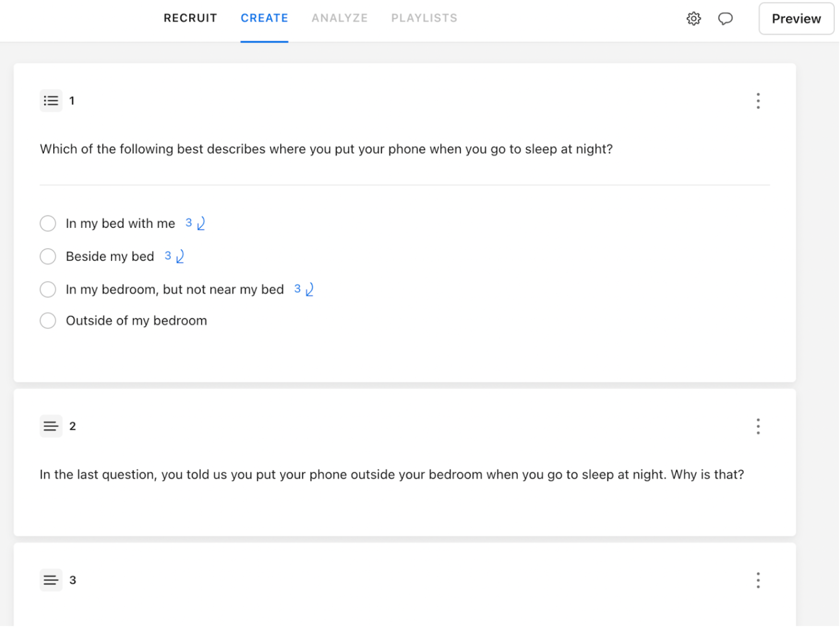Image resolution: width=840 pixels, height=627 pixels.
Task: Click the question 1 text about phone placement
Action: [x=327, y=149]
